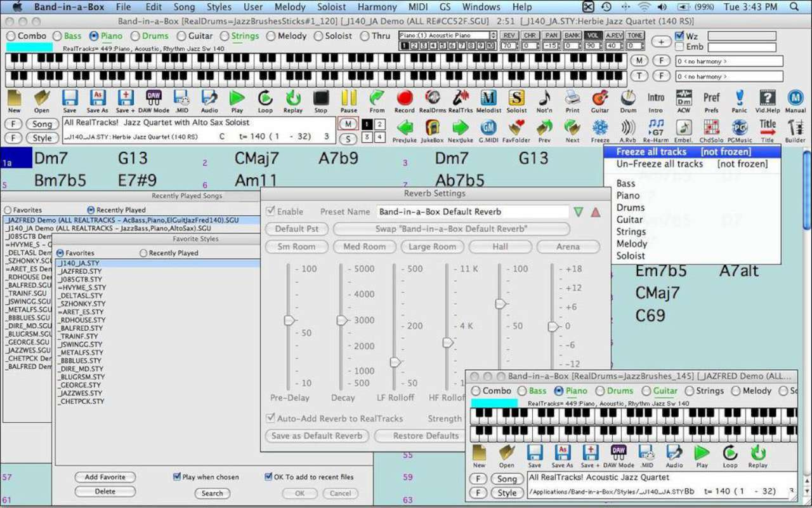This screenshot has width=812, height=508.
Task: Uncheck Play when chosen option
Action: pyautogui.click(x=177, y=477)
